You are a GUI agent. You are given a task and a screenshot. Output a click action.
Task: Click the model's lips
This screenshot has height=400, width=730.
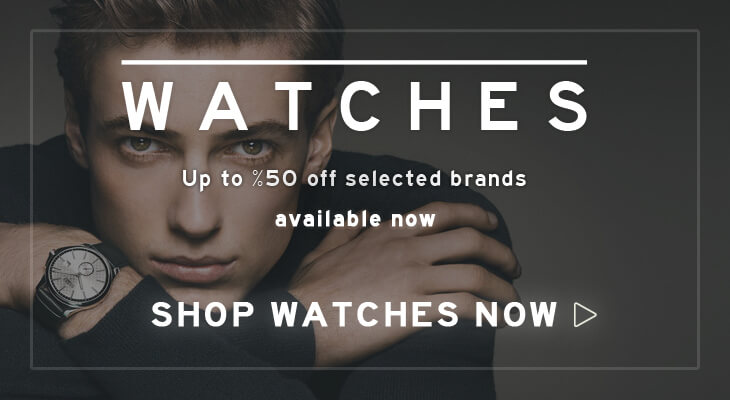pos(194,267)
